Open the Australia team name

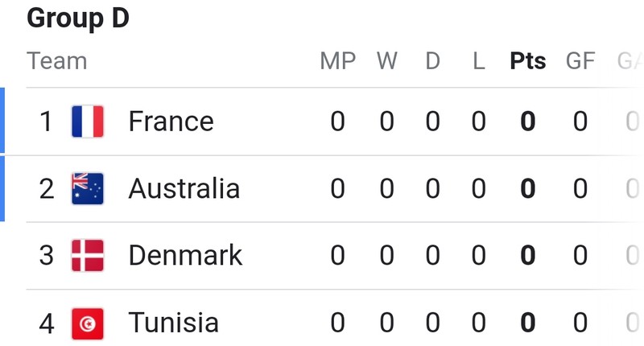pyautogui.click(x=184, y=189)
